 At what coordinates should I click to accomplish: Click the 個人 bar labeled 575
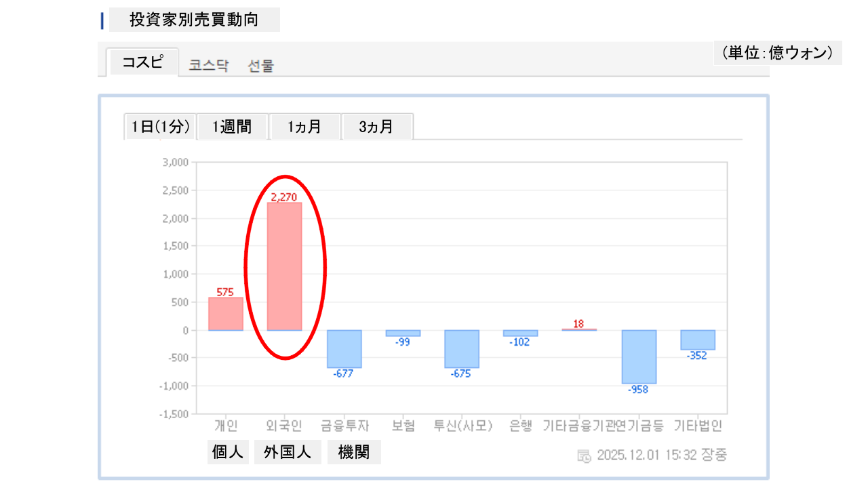click(x=226, y=314)
